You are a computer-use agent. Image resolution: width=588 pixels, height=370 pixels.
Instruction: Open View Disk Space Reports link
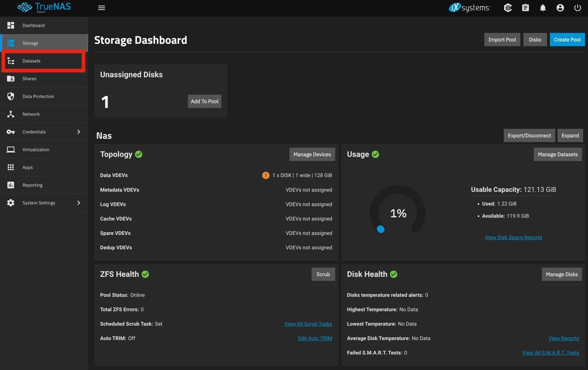(x=514, y=237)
